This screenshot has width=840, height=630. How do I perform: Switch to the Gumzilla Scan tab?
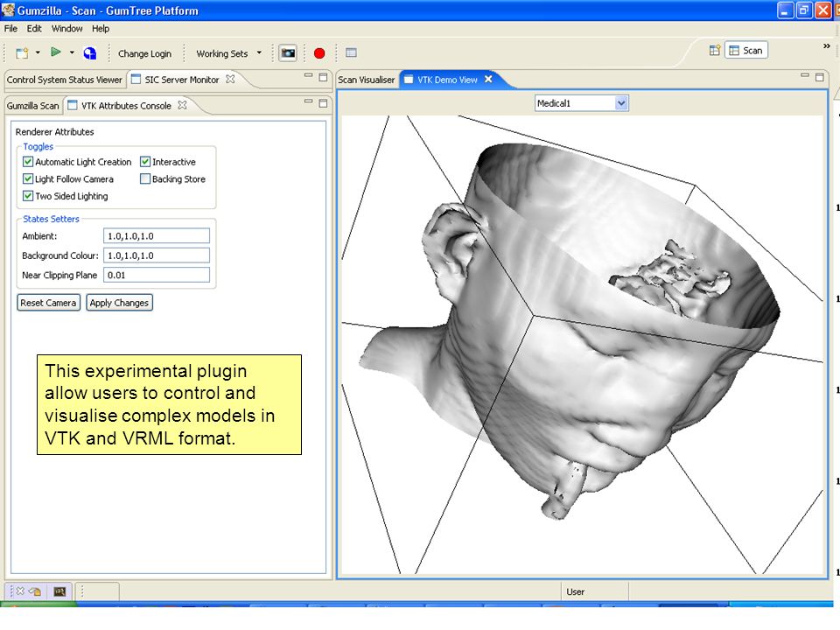32,106
